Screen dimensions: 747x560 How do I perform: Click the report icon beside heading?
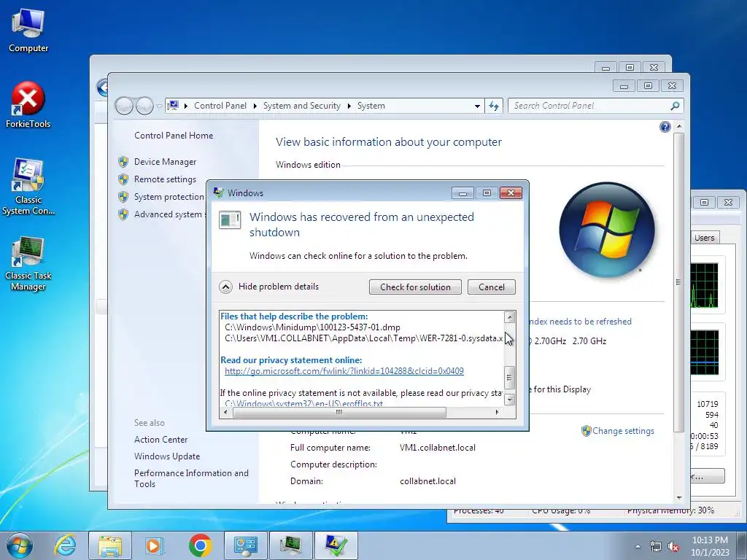230,219
